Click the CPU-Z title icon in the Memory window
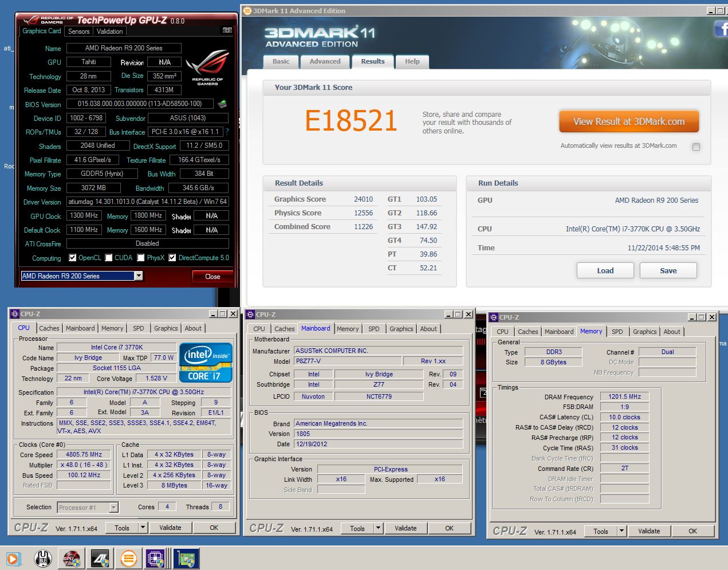 (494, 317)
